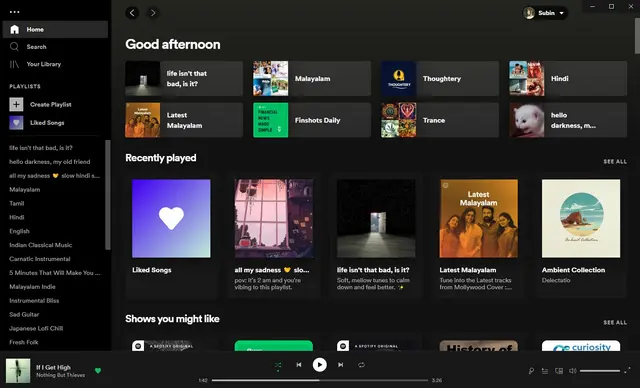Open the 'life isn't that bad' shortcut tile
The height and width of the screenshot is (388, 640).
[x=184, y=78]
